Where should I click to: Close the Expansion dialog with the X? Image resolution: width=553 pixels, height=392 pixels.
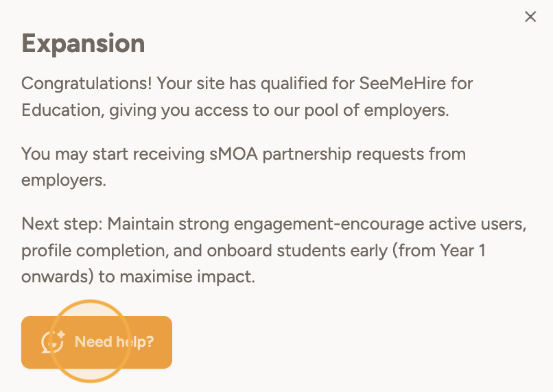click(530, 17)
